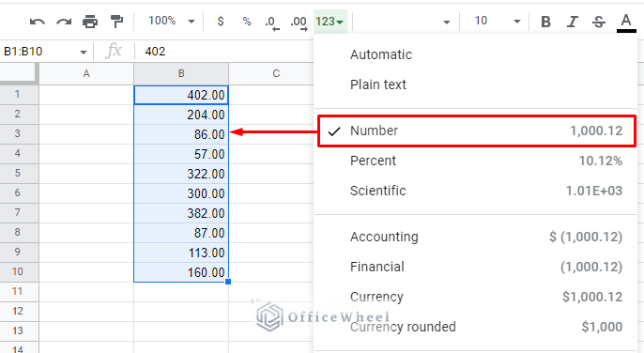Click the Paint format icon
Screen dimensions: 644x353
click(x=116, y=22)
